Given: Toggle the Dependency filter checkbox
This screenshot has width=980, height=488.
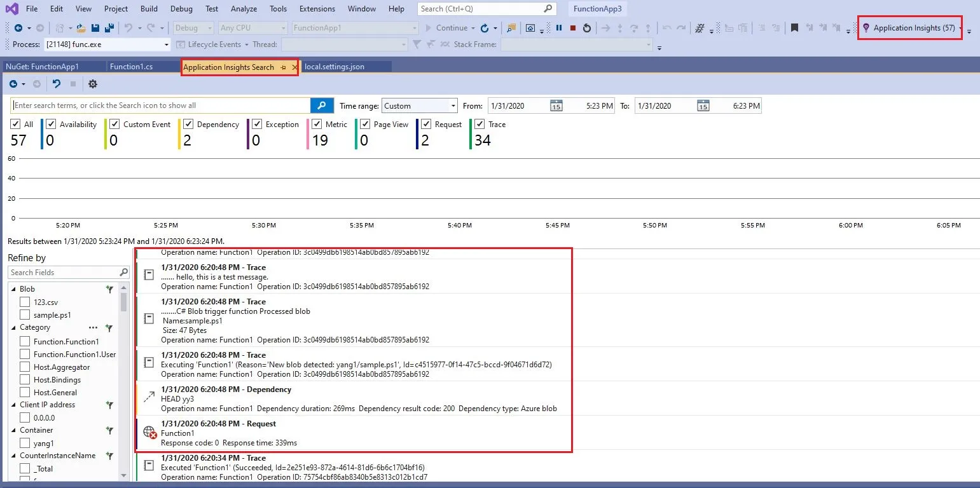Looking at the screenshot, I should [x=188, y=125].
